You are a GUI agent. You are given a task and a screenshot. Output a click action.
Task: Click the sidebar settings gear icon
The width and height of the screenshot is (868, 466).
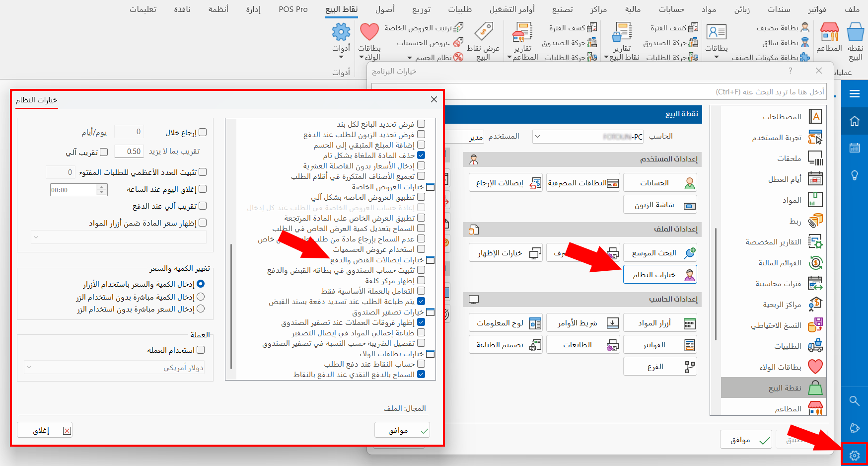(855, 455)
